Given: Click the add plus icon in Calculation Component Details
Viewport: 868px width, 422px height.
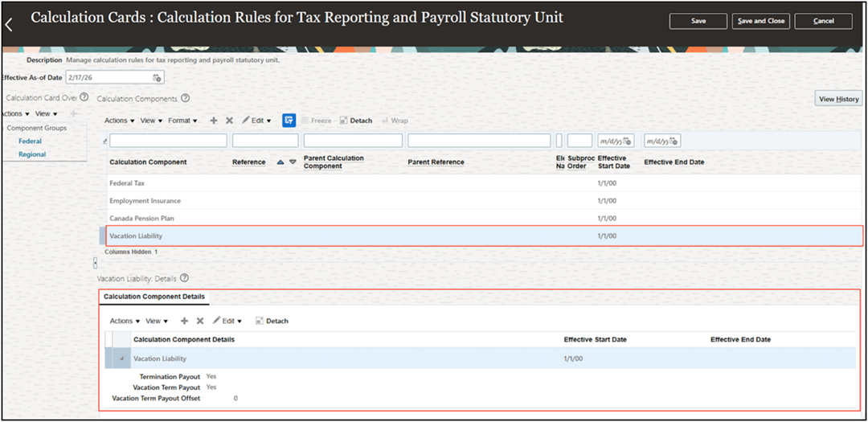Looking at the screenshot, I should tap(184, 321).
